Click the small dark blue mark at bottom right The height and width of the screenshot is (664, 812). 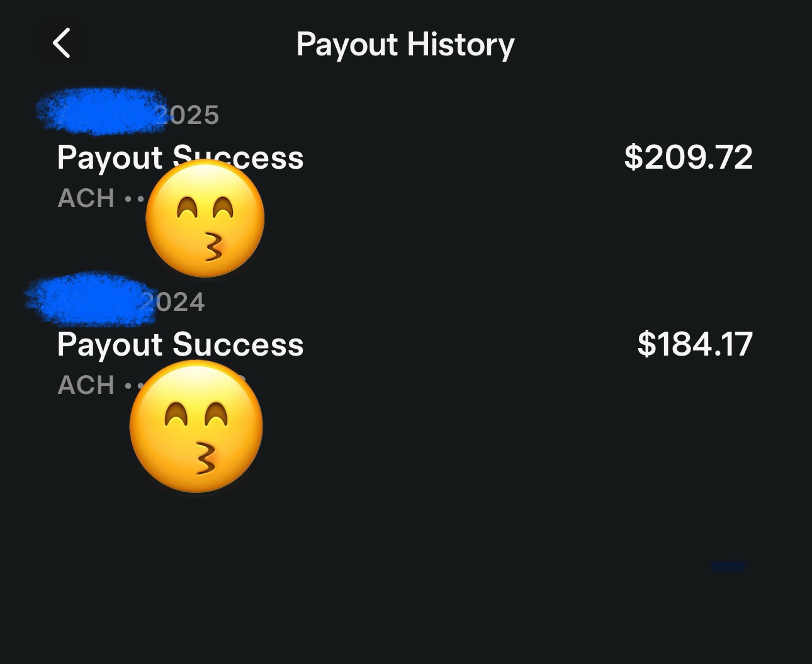(x=728, y=566)
